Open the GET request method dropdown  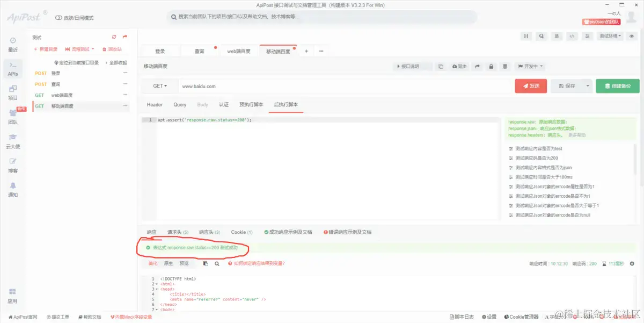pyautogui.click(x=160, y=86)
